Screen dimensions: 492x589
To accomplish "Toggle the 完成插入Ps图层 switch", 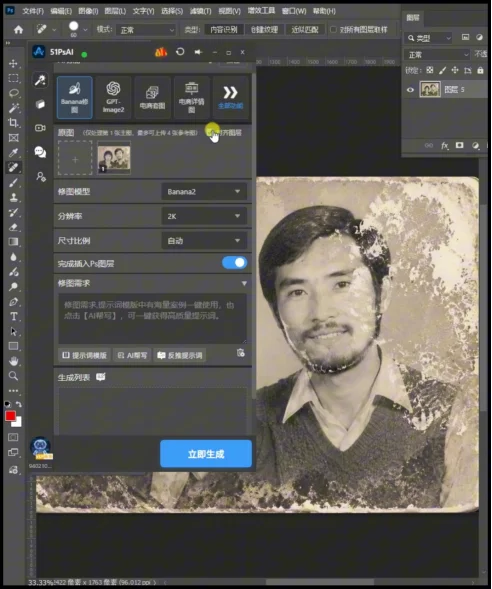I will click(234, 263).
